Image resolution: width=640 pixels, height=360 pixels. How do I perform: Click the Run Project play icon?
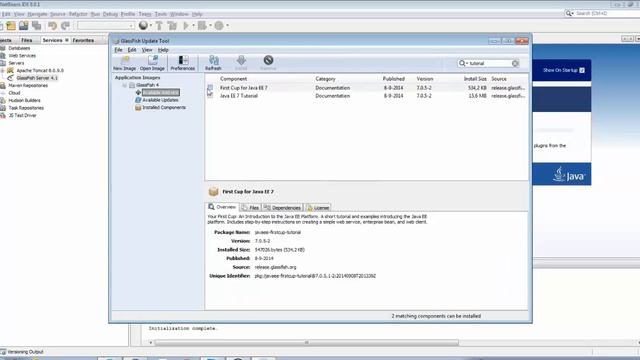(x=186, y=26)
